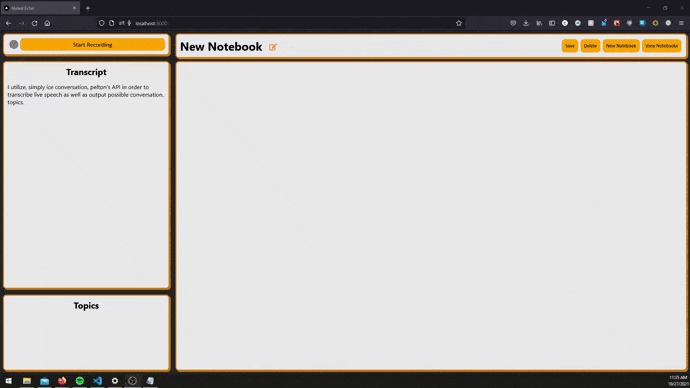Viewport: 690px width, 388px height.
Task: Open Spotify from the taskbar
Action: click(80, 381)
